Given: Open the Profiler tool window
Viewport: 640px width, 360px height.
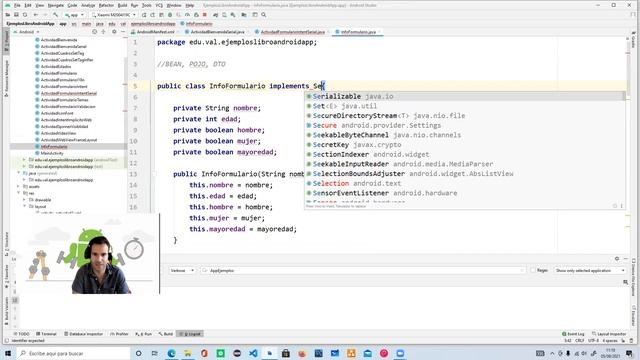Looking at the screenshot, I should pos(119,334).
